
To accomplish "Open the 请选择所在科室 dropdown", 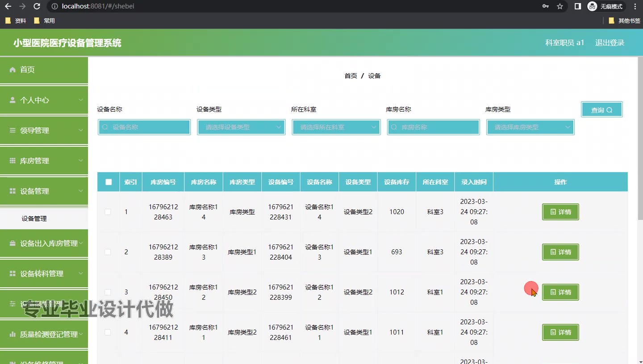I will (x=336, y=127).
